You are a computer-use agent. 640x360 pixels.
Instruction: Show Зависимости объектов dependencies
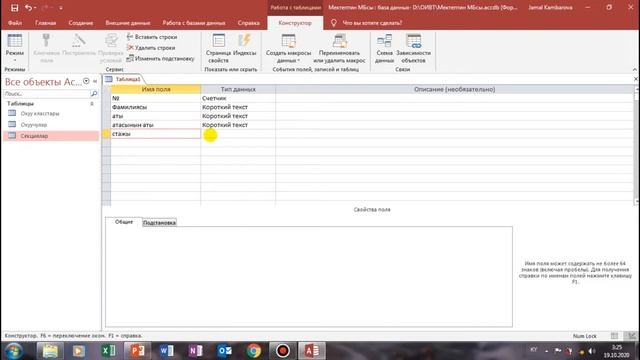413,48
